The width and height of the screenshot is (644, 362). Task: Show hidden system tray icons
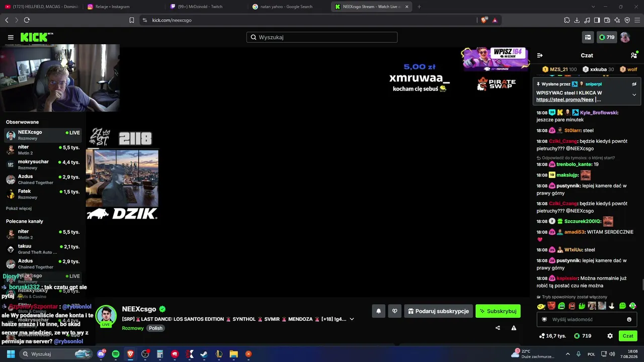pyautogui.click(x=568, y=354)
